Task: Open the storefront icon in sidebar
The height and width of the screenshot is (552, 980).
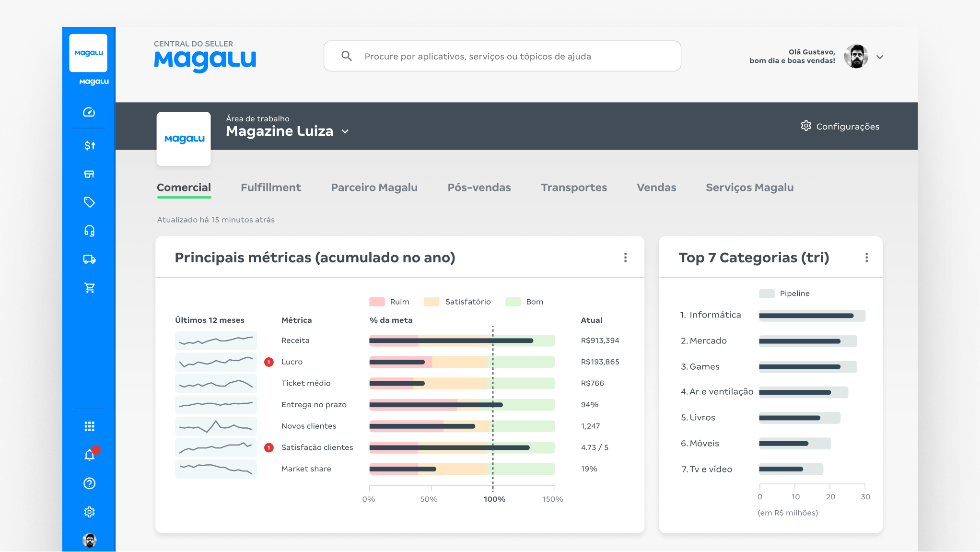Action: (x=89, y=174)
